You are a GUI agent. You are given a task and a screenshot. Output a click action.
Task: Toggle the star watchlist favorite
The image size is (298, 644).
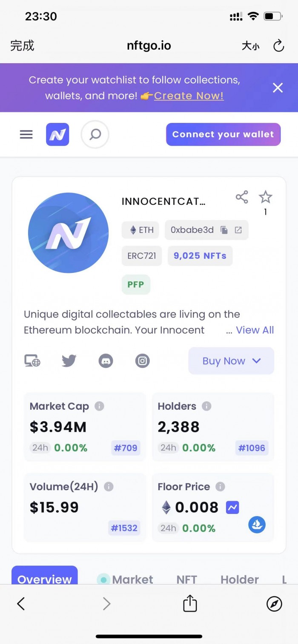[x=266, y=197]
